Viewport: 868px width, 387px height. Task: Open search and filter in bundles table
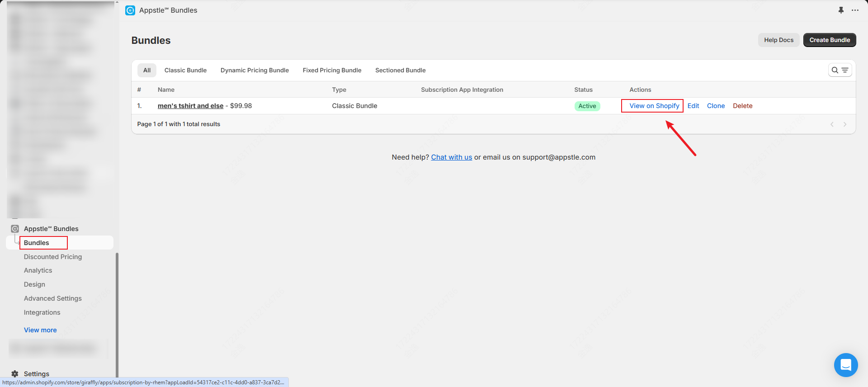click(840, 70)
